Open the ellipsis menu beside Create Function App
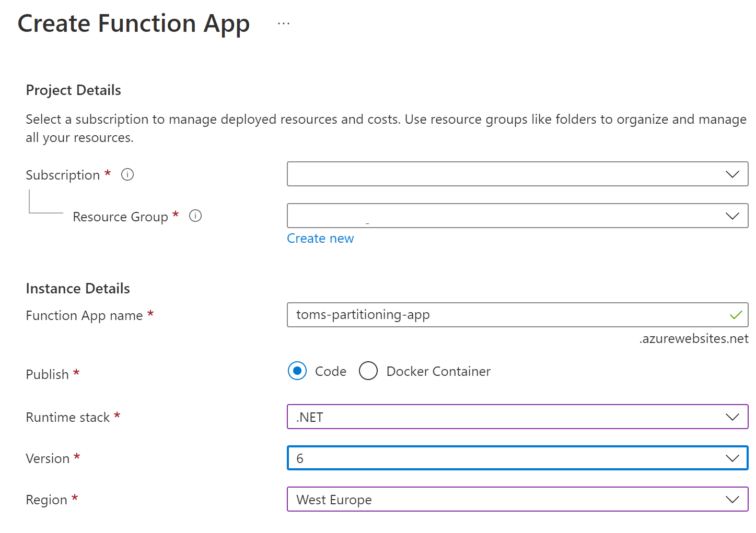 pos(284,24)
